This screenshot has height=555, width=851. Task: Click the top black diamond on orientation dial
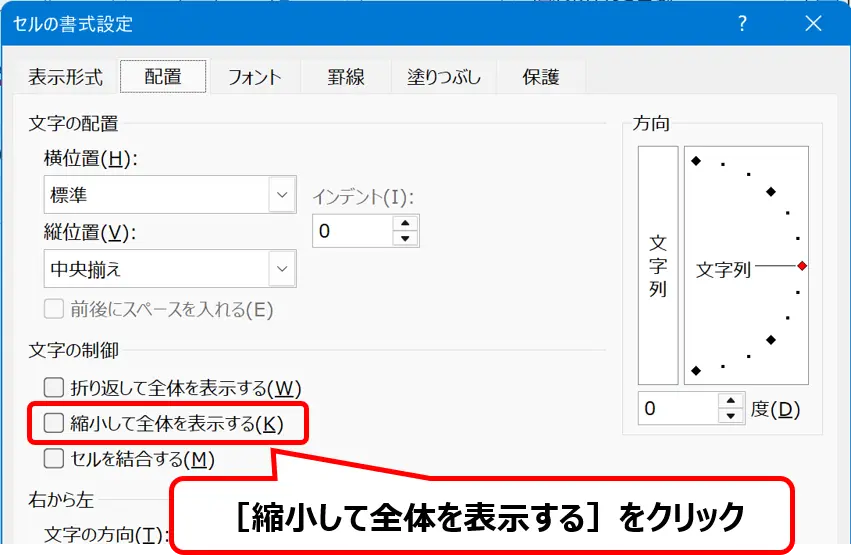click(696, 161)
